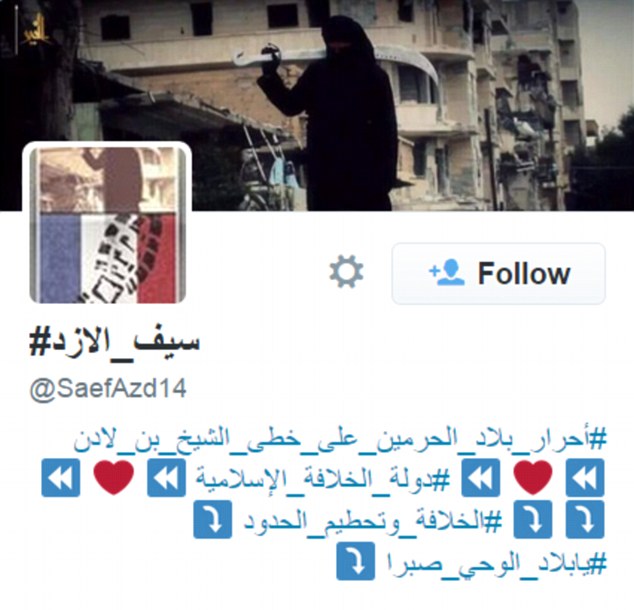
Task: Click the add-person icon inside Follow button
Action: (446, 273)
